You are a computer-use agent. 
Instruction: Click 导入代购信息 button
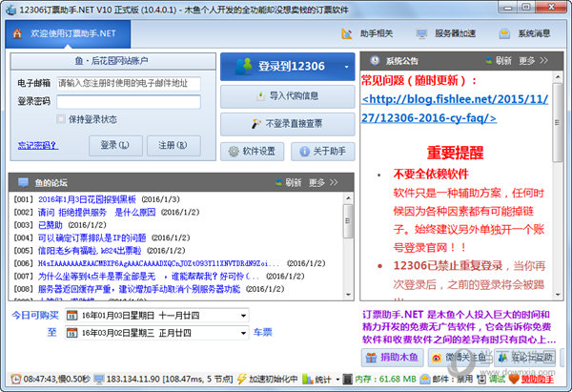tap(288, 96)
